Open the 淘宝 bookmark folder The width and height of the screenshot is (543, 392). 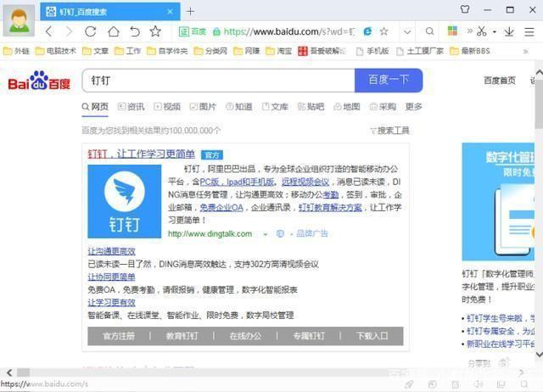[x=279, y=51]
